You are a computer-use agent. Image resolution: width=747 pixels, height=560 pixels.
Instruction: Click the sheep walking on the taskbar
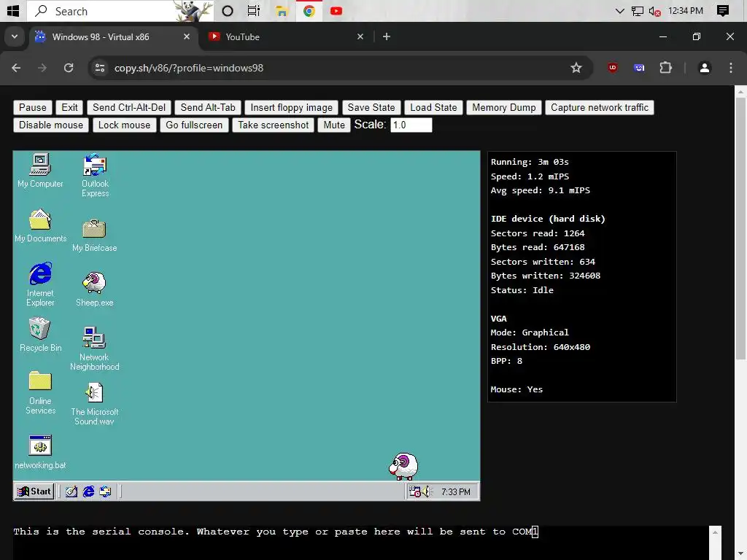click(403, 466)
